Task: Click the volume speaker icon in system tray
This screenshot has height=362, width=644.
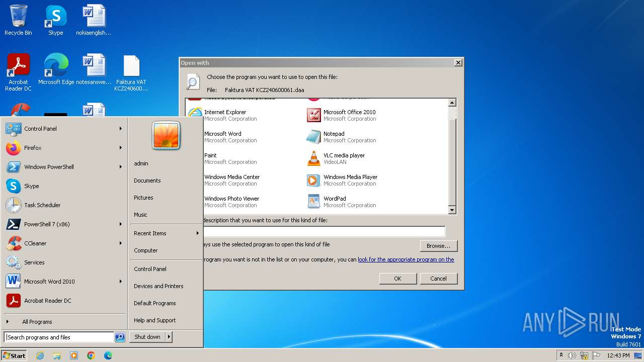Action: tap(572, 355)
